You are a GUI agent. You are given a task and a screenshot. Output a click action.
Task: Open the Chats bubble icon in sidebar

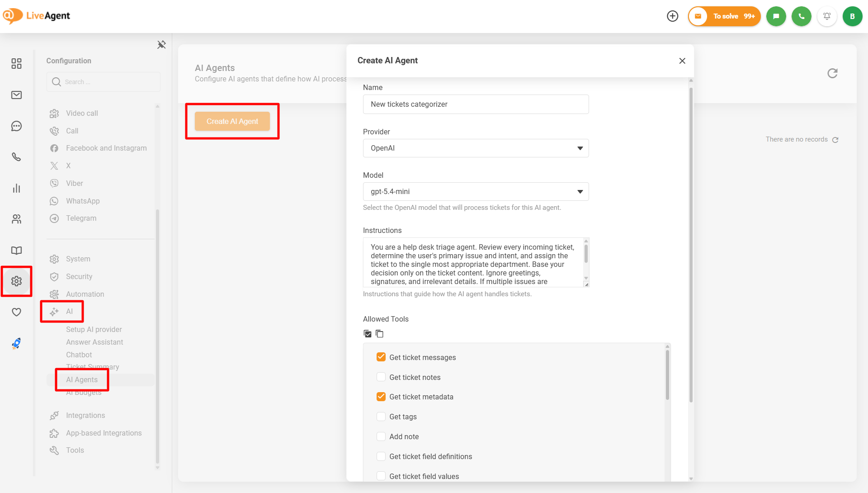16,126
